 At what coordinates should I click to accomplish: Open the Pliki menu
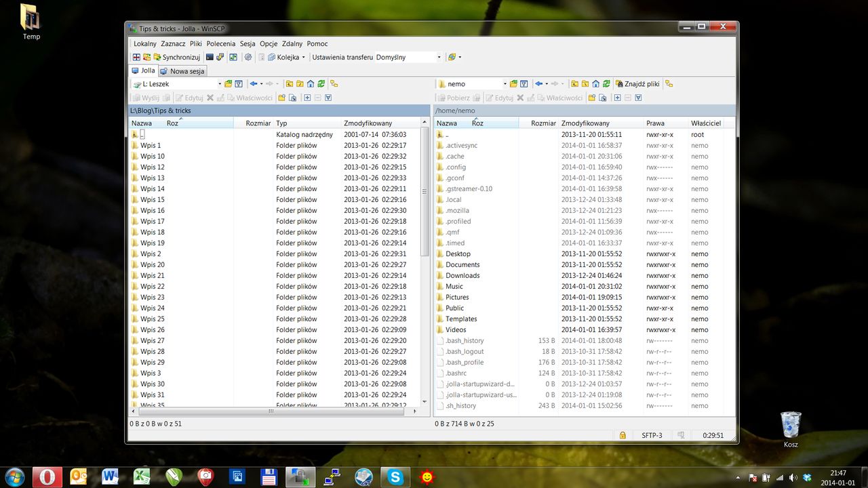point(196,43)
